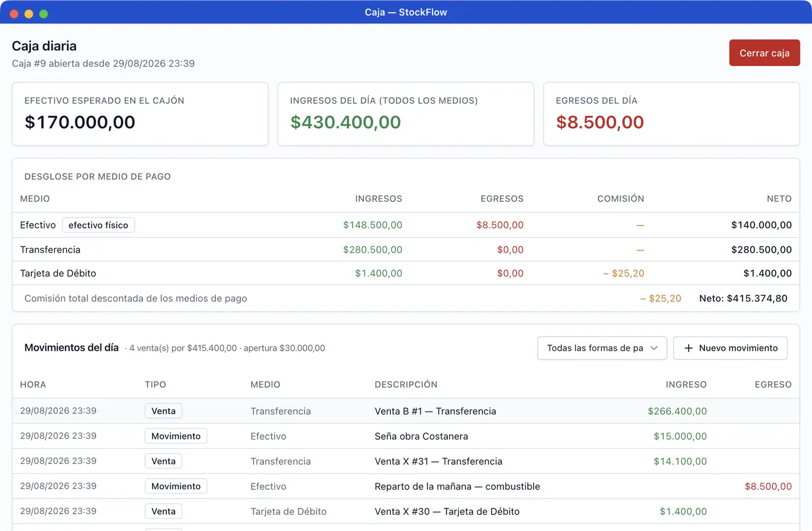This screenshot has width=812, height=531.
Task: Click the Venta tag on Venta X #31 row
Action: point(164,461)
